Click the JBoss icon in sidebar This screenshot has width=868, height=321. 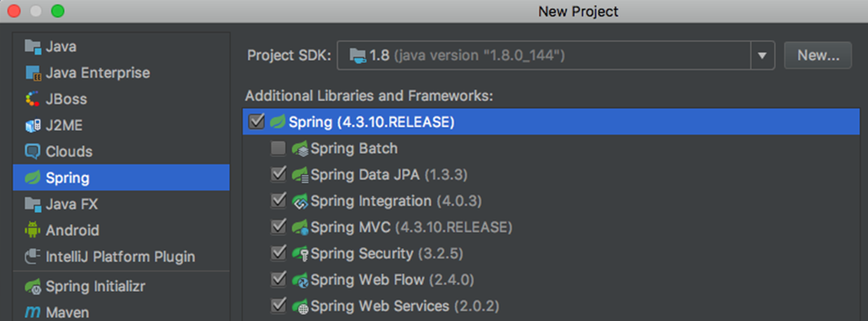tap(32, 99)
